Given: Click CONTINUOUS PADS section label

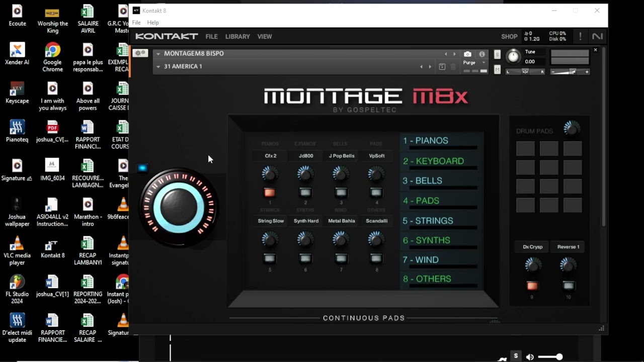Looking at the screenshot, I should click(364, 318).
